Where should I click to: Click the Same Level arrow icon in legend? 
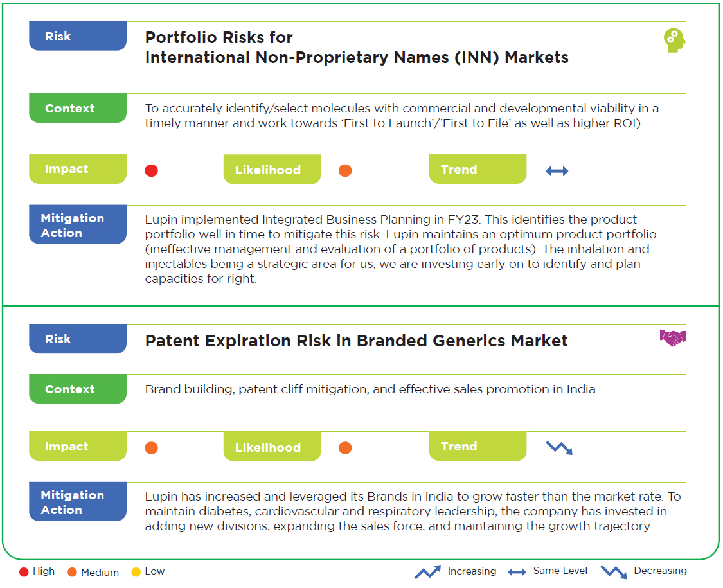click(517, 572)
